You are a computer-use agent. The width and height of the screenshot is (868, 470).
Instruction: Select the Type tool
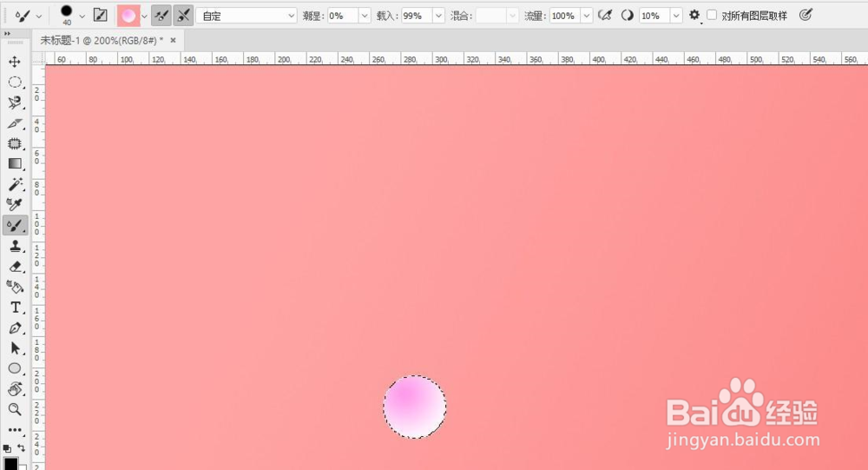click(x=15, y=308)
